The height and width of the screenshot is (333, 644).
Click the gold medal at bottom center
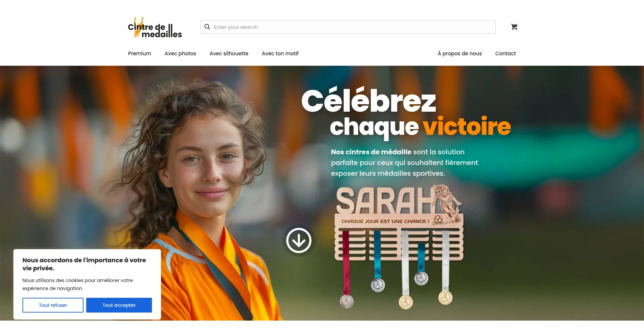point(406,302)
